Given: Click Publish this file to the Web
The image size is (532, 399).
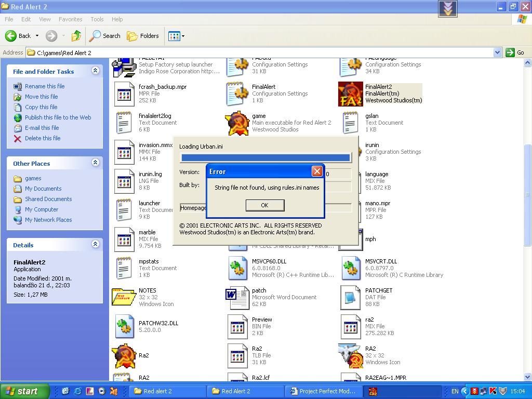Looking at the screenshot, I should (x=58, y=117).
